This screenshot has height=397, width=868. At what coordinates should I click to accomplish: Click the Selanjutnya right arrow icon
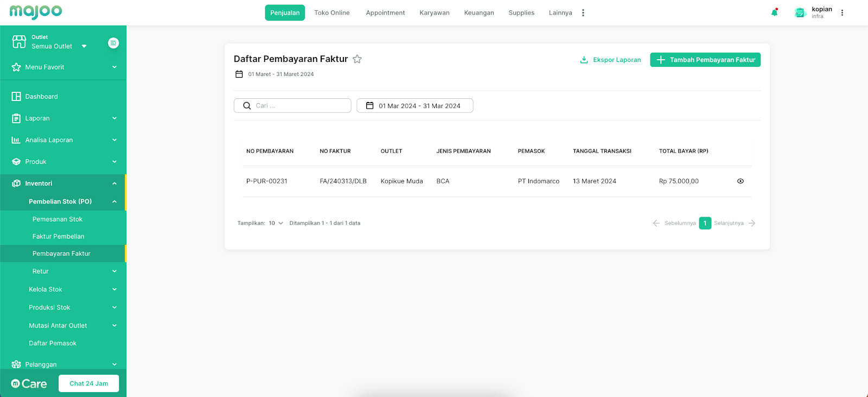coord(752,223)
